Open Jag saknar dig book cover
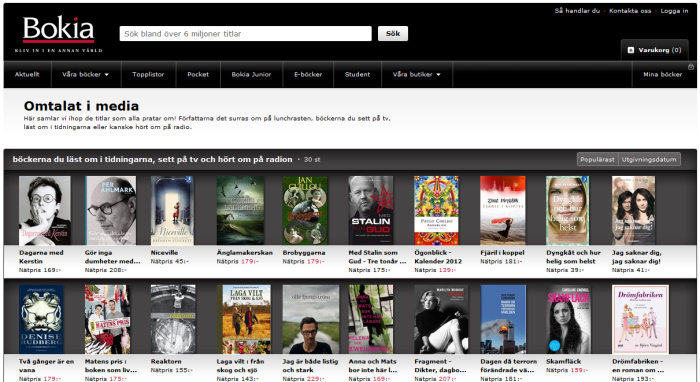 pyautogui.click(x=633, y=210)
